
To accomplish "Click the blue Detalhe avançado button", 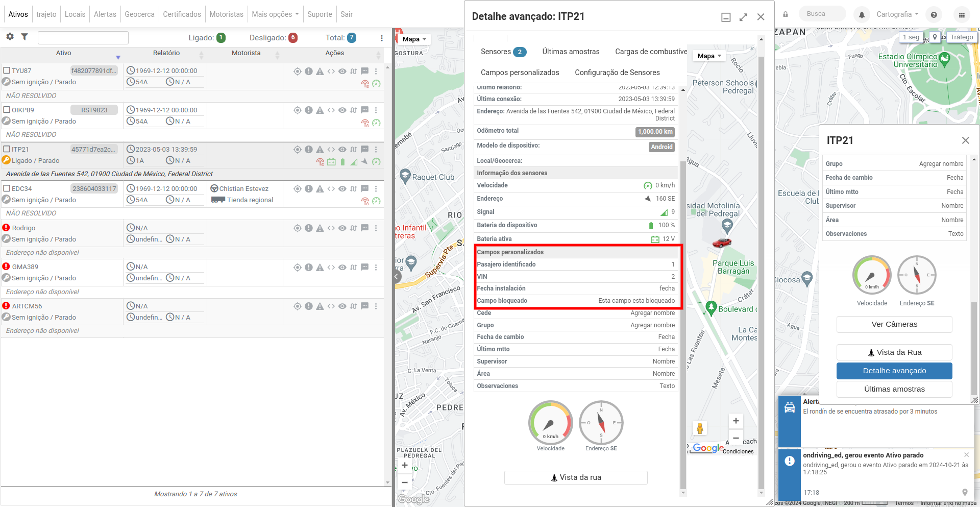I will [894, 371].
